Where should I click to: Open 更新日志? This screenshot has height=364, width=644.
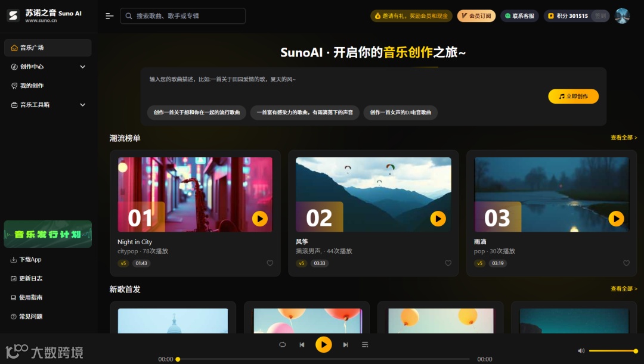tap(27, 278)
